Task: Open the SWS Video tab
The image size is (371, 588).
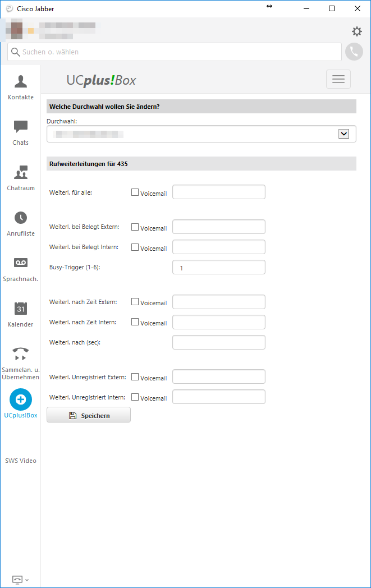Action: click(x=21, y=461)
